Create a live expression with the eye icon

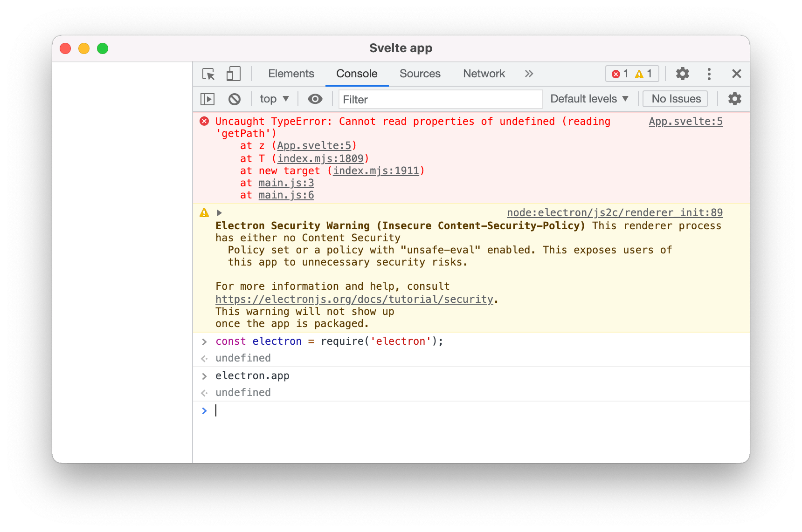pos(315,99)
